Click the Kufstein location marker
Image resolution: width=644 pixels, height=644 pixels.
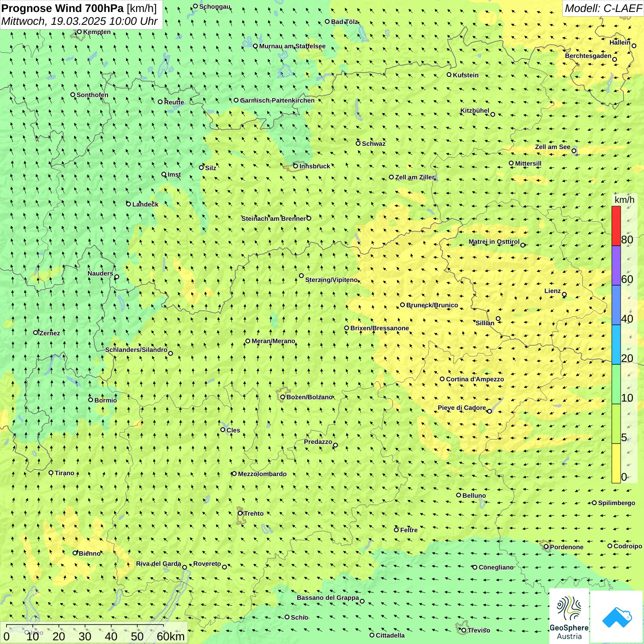point(449,75)
